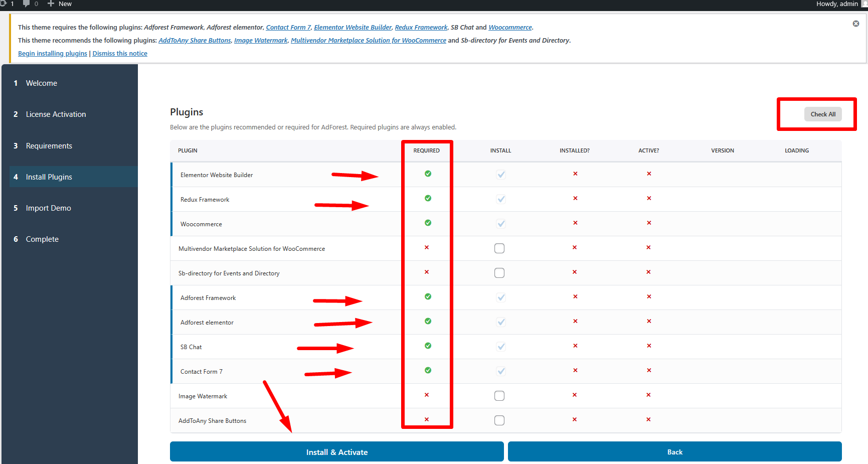The width and height of the screenshot is (868, 464).
Task: Open Contact Form 7 link in notice
Action: tap(288, 28)
